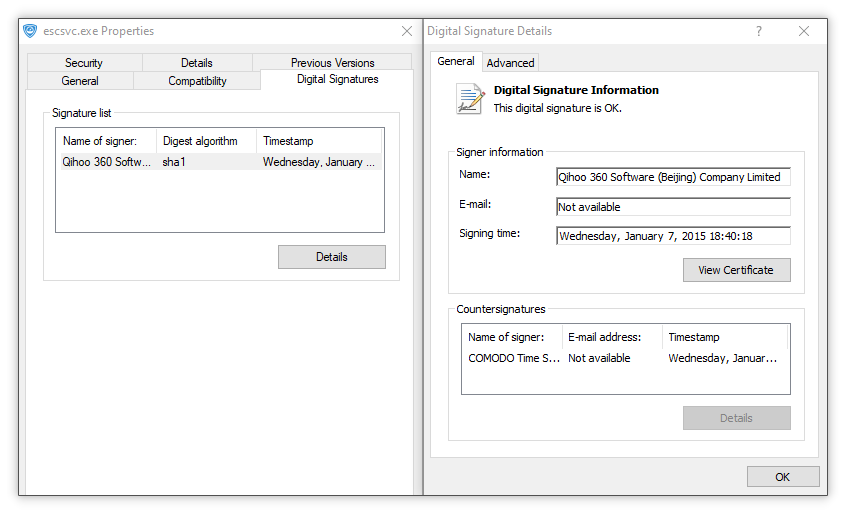
Task: Click the Timestamp column header in Countersignatures
Action: (724, 337)
